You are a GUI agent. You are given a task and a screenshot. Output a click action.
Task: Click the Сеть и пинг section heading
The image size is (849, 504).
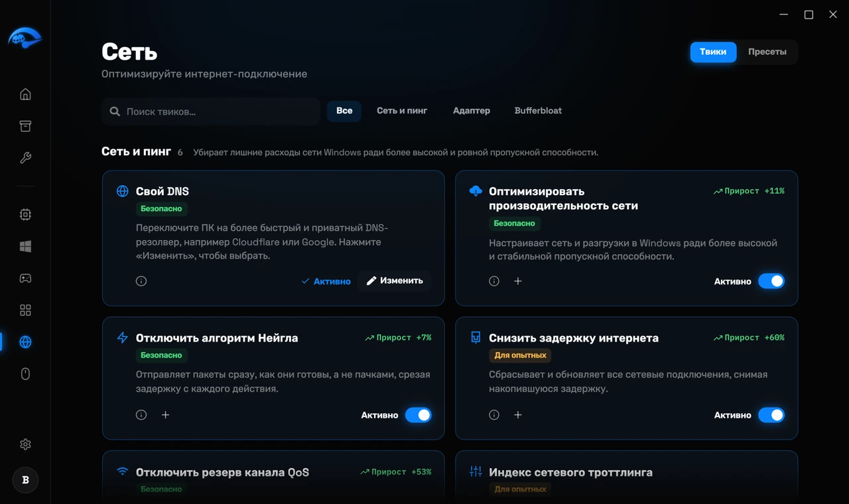coord(136,152)
